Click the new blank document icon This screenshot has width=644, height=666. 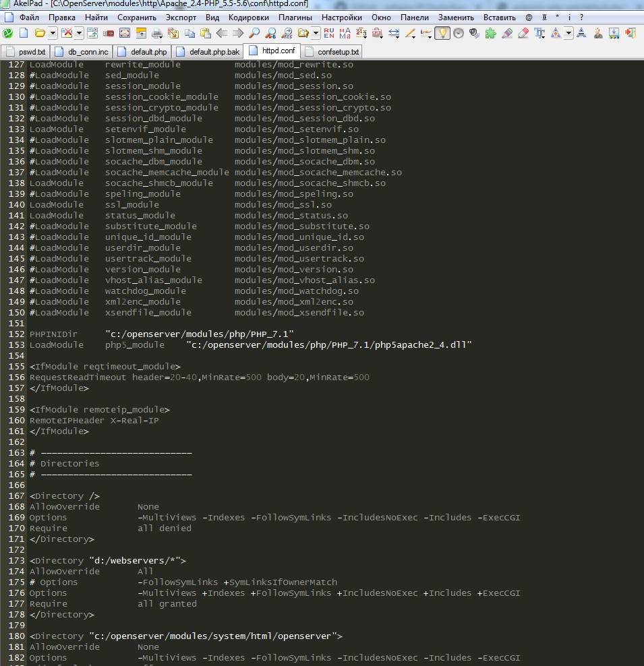click(24, 32)
